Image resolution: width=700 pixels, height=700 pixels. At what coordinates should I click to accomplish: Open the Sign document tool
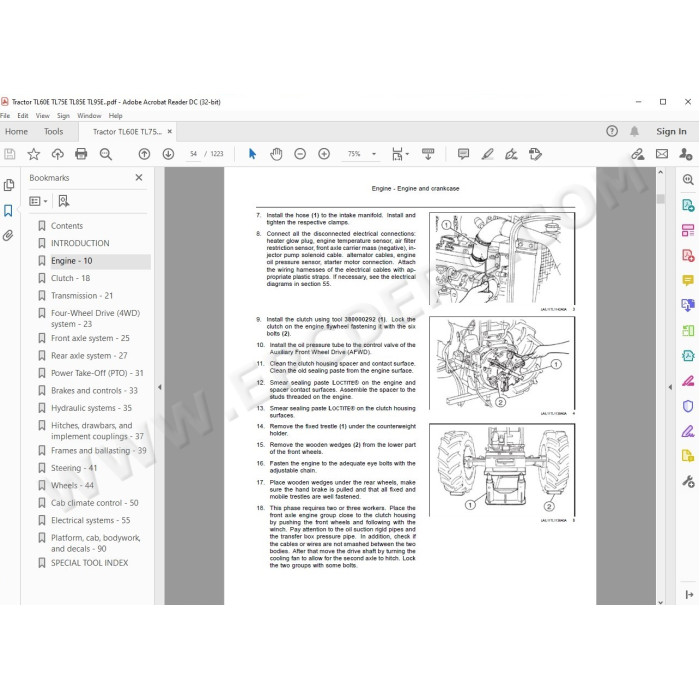click(511, 154)
